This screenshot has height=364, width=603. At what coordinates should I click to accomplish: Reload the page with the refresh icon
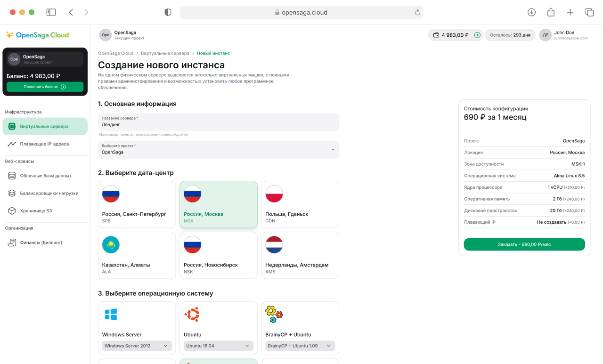tap(417, 13)
